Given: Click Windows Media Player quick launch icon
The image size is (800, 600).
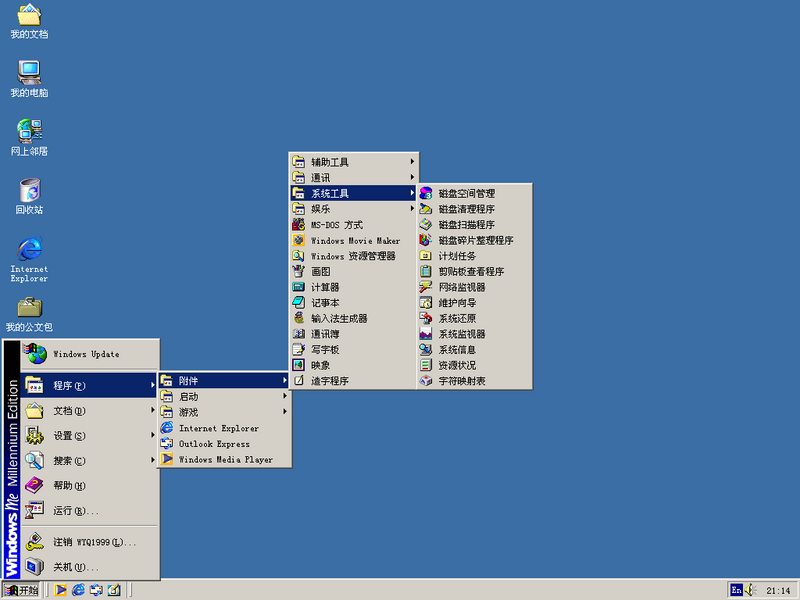Looking at the screenshot, I should point(61,590).
